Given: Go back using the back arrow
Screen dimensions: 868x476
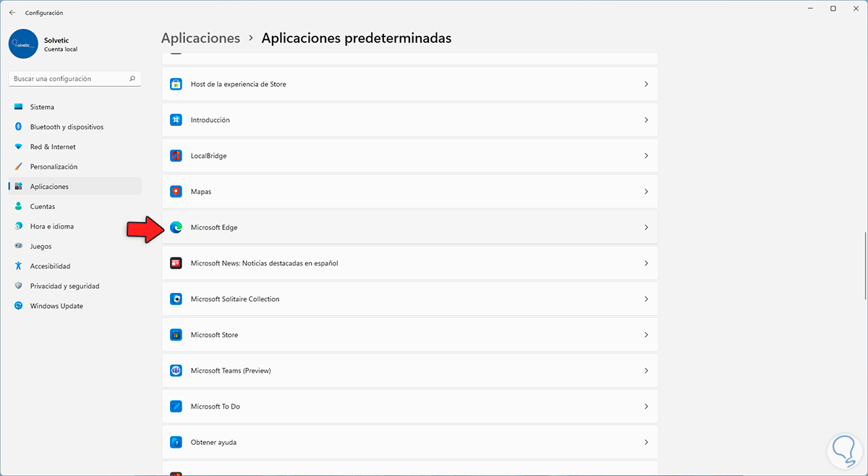Looking at the screenshot, I should pos(12,12).
